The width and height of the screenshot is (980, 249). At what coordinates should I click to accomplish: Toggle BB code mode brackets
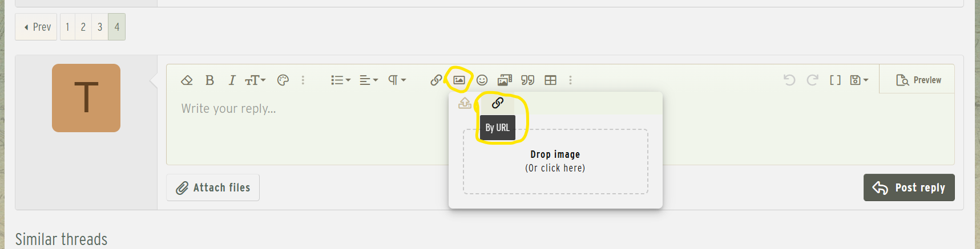835,80
